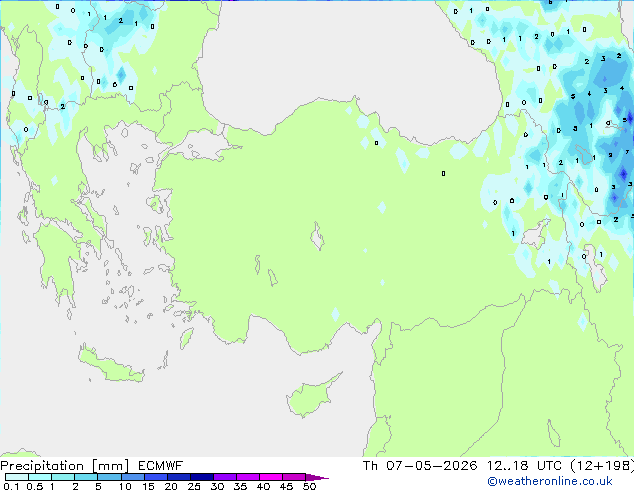
Task: Click the '(12+198)' forecast offset text
Action: (x=602, y=466)
